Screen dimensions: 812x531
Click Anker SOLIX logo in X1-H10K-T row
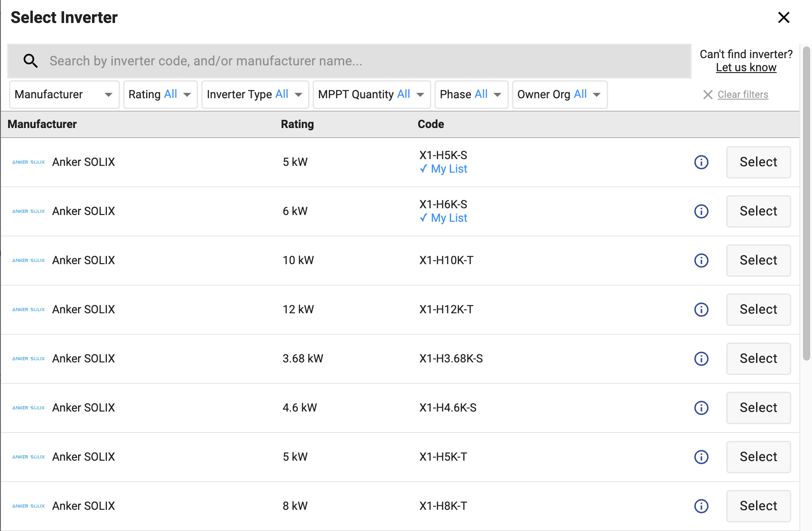click(28, 261)
